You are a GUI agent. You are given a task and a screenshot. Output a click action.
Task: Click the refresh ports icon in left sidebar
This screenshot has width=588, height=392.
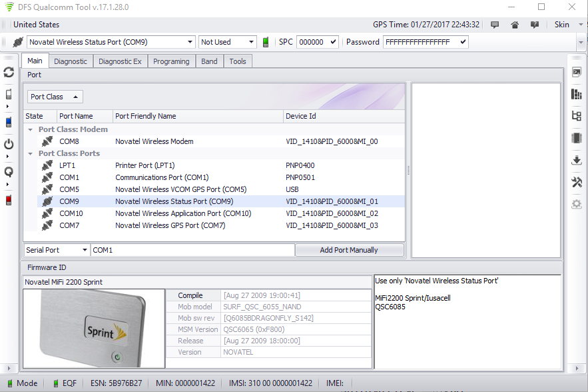[x=9, y=72]
